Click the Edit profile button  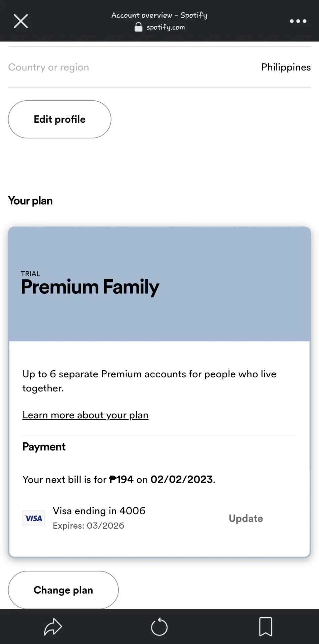point(59,119)
